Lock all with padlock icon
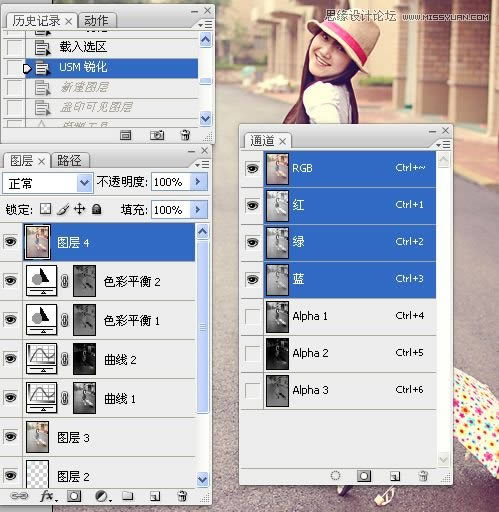 [x=97, y=209]
